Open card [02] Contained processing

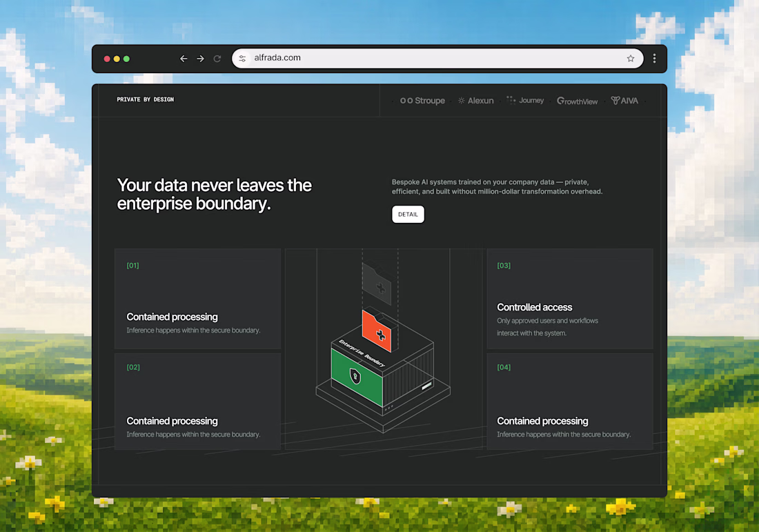(x=197, y=402)
